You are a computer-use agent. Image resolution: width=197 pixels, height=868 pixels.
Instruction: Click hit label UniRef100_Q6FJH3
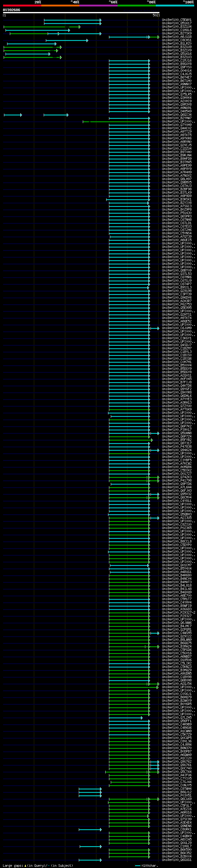[176, 491]
